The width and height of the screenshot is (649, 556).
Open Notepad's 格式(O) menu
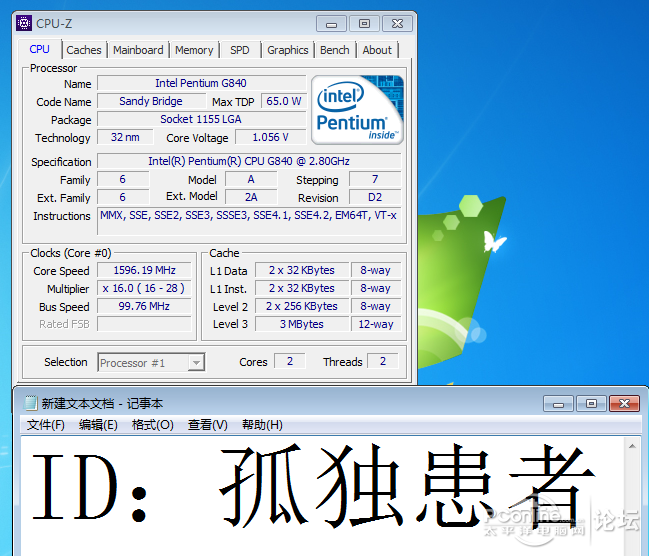[x=152, y=425]
